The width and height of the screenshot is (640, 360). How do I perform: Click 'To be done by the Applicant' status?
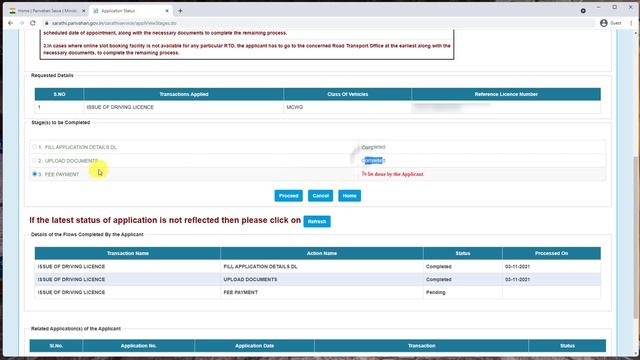coord(392,174)
